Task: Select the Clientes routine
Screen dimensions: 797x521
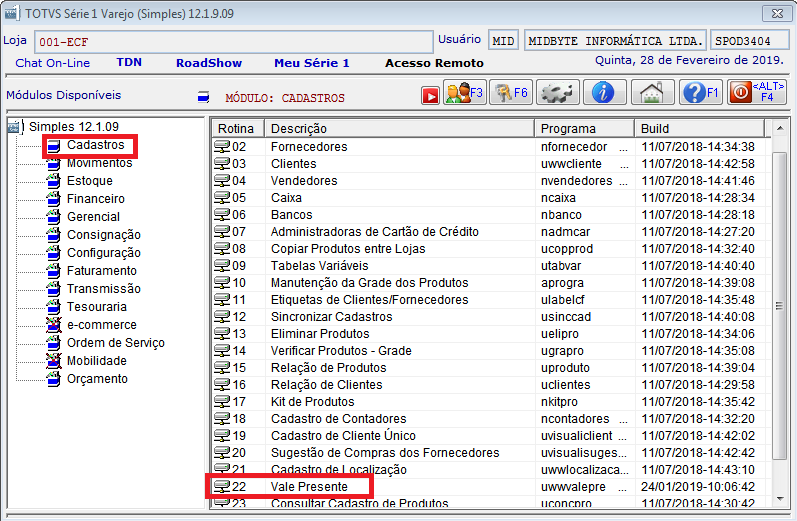Action: click(293, 164)
